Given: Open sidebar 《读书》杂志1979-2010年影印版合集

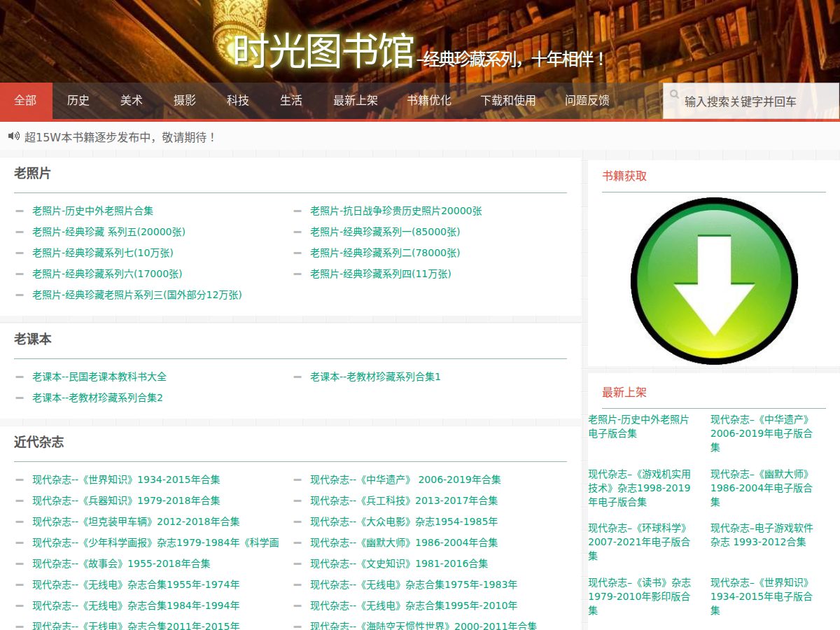Looking at the screenshot, I should (x=639, y=596).
